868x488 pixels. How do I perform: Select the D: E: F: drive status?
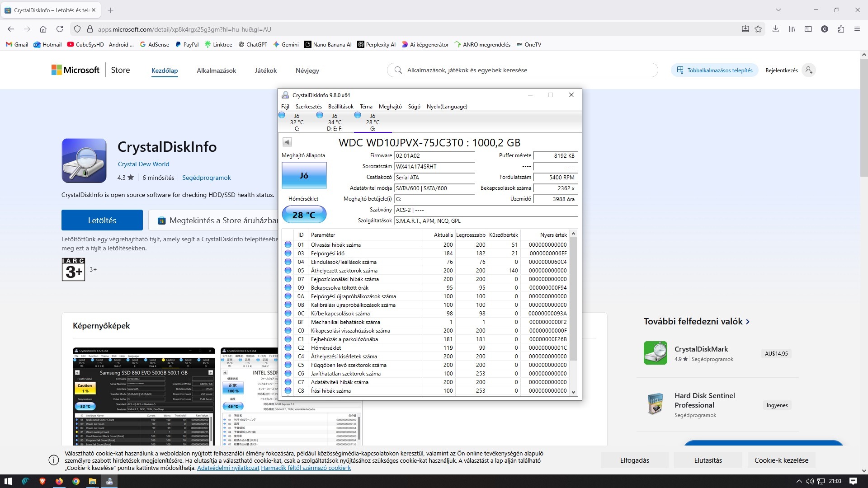click(x=335, y=122)
